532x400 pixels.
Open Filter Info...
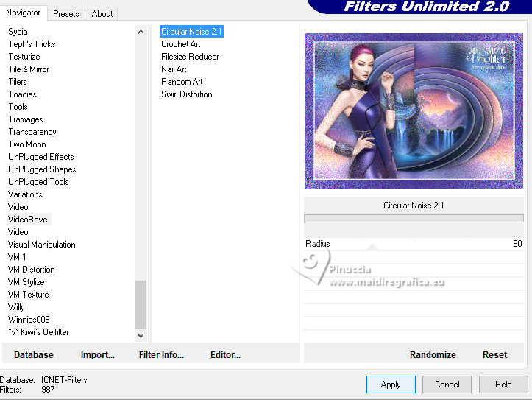pyautogui.click(x=161, y=355)
